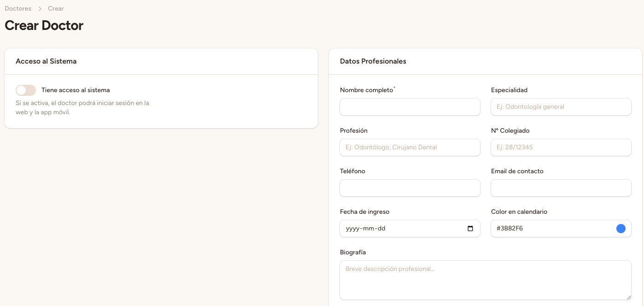The height and width of the screenshot is (306, 644).
Task: Click the Email de contacto label
Action: click(517, 171)
